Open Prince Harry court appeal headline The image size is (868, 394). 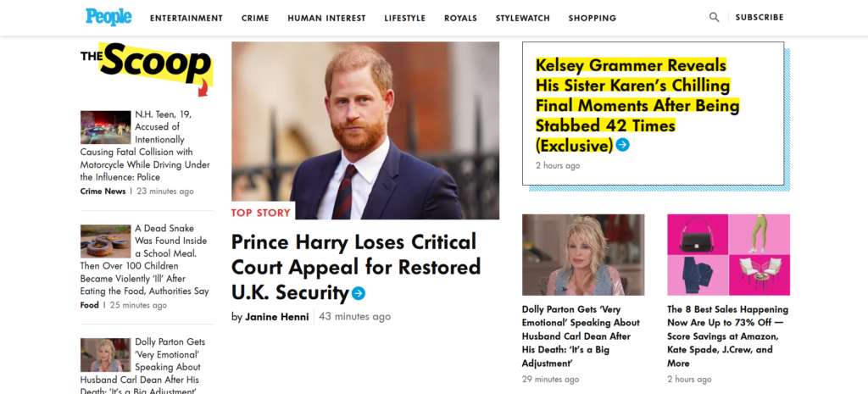[x=353, y=267]
